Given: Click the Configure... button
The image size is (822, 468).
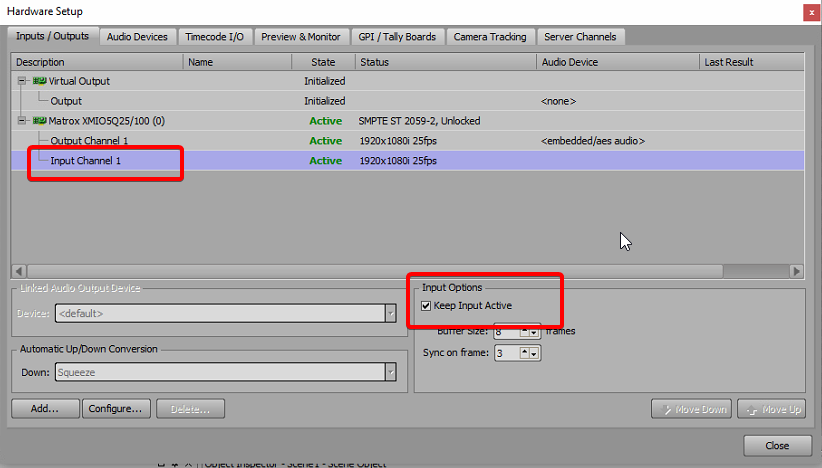Looking at the screenshot, I should point(116,408).
